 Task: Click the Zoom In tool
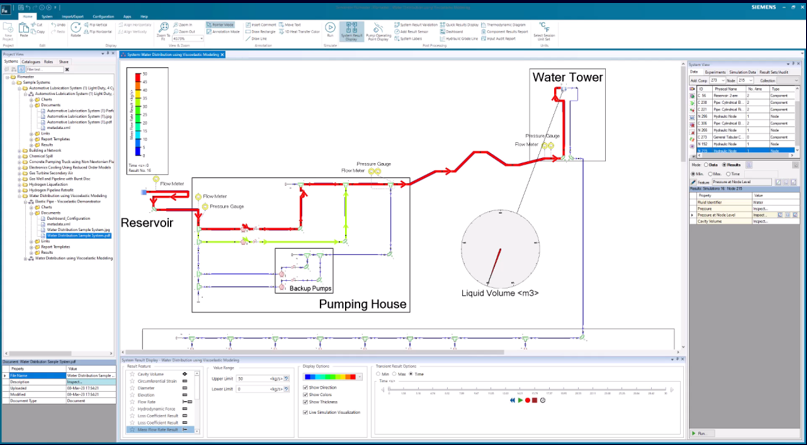click(182, 25)
